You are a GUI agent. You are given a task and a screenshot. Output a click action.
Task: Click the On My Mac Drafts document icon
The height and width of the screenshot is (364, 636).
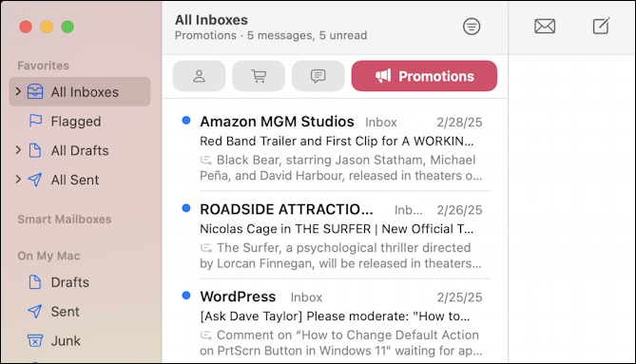pos(35,281)
